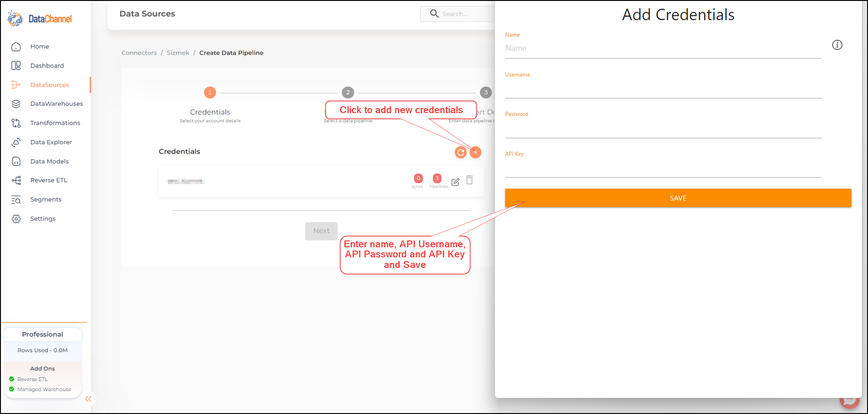Focus the Username input field

pos(663,89)
